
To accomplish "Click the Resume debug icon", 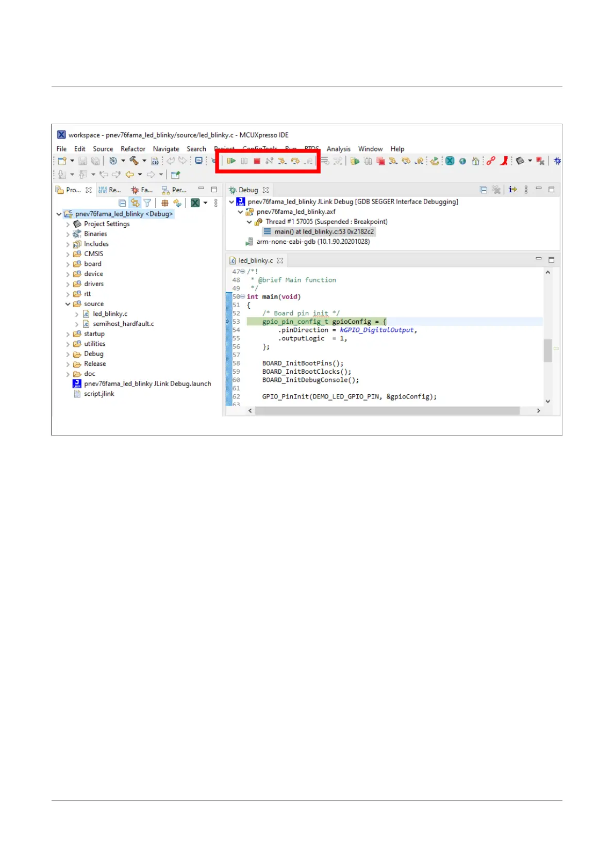I will pyautogui.click(x=231, y=161).
